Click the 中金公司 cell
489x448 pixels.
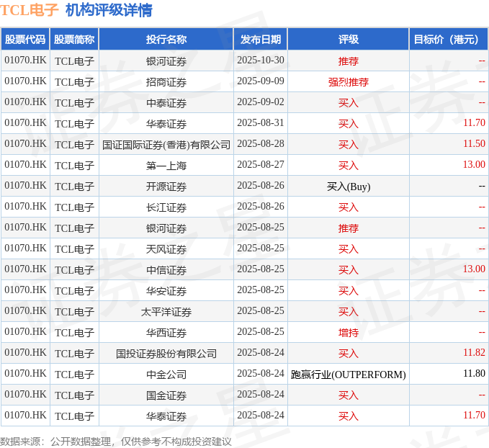166,375
